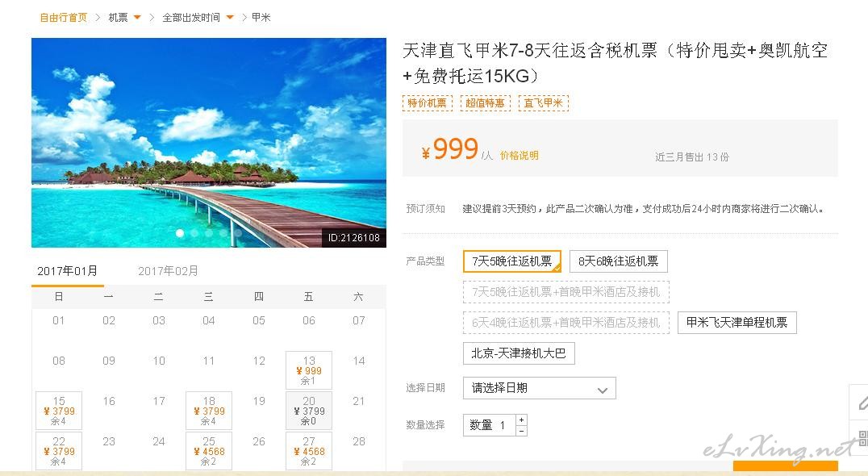Expand the 全部出发时间 dropdown arrow
Viewport: 868px width, 476px height.
(230, 18)
